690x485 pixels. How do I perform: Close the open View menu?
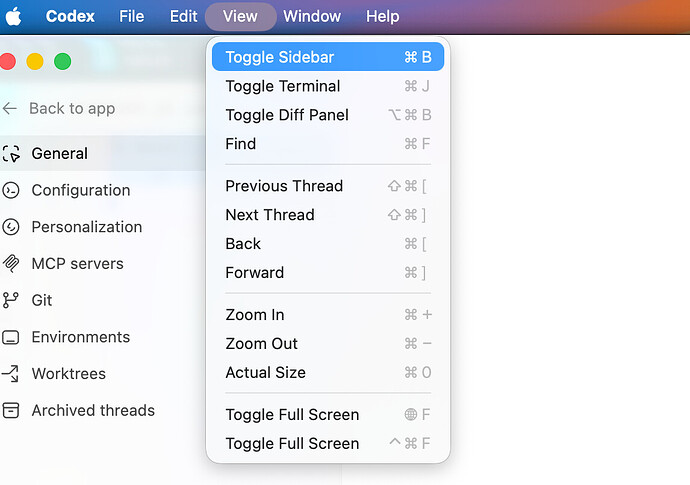click(x=240, y=16)
